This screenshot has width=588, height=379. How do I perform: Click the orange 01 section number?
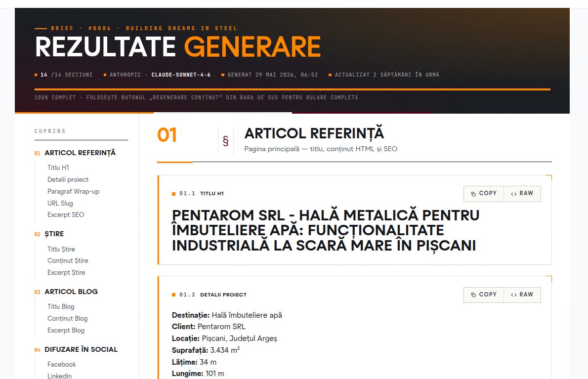167,135
